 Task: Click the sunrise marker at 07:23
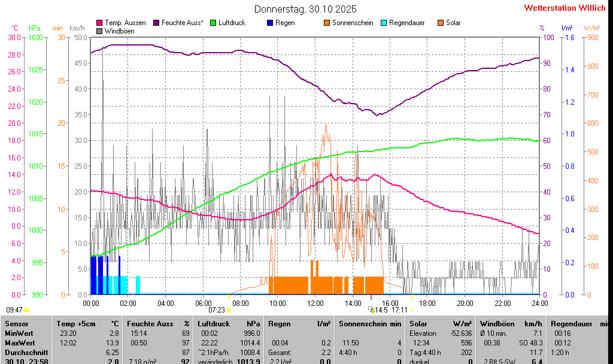pyautogui.click(x=229, y=310)
